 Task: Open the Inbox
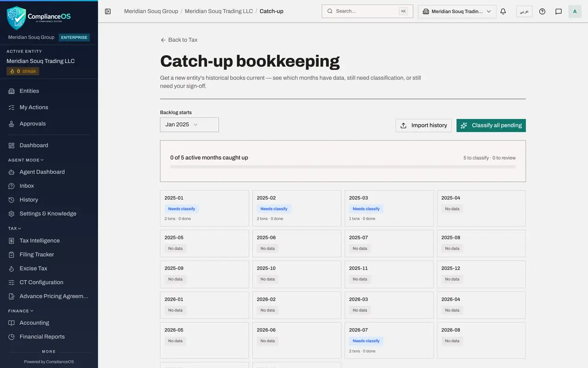49,186
